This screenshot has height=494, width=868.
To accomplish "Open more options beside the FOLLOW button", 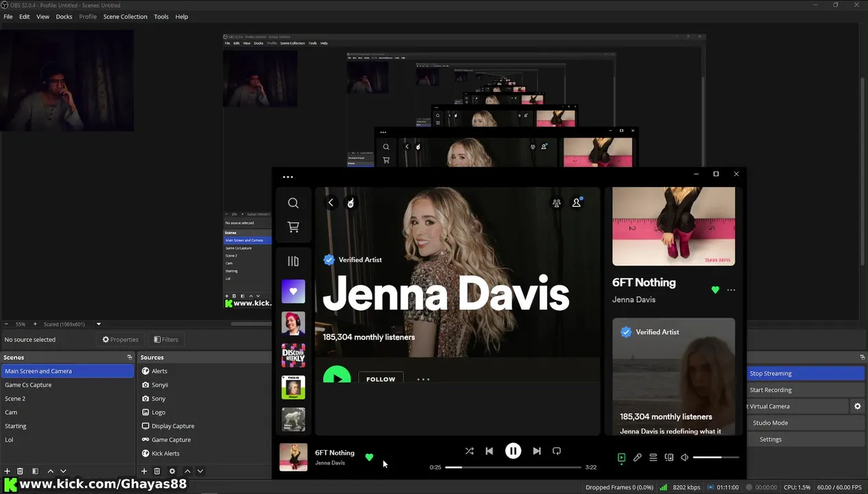I will 423,379.
